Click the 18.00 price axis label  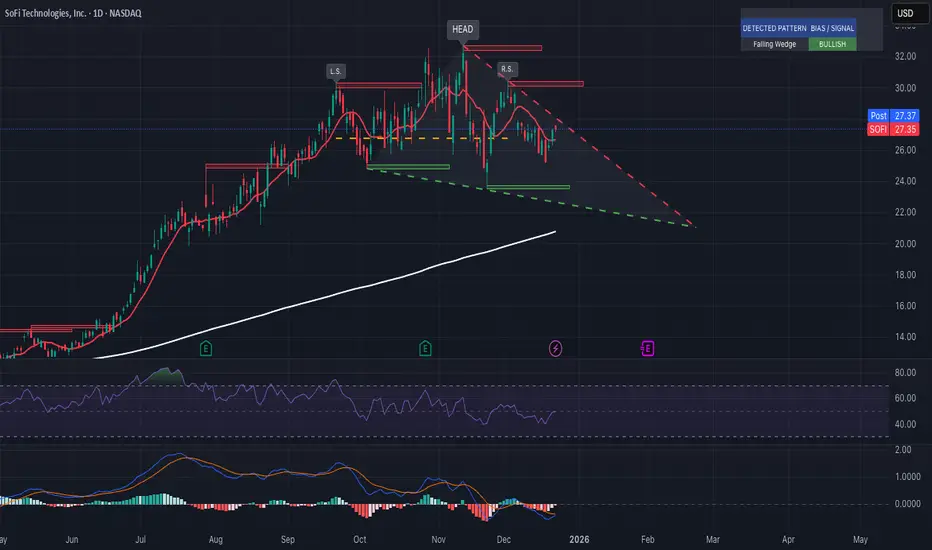(x=905, y=275)
